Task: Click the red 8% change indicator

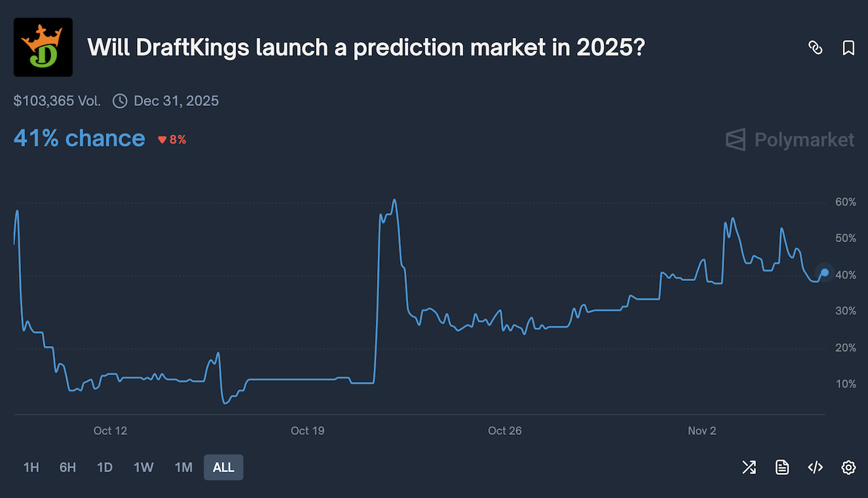Action: click(x=171, y=139)
